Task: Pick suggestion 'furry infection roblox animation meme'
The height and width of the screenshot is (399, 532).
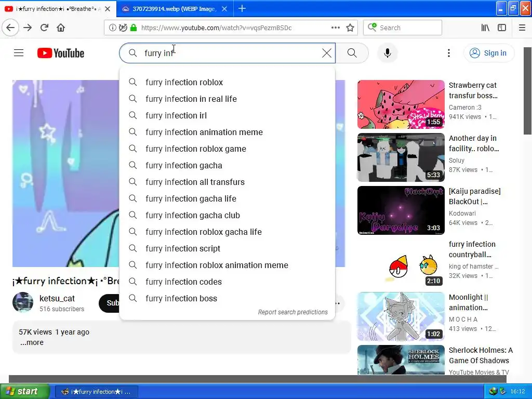Action: (x=227, y=265)
